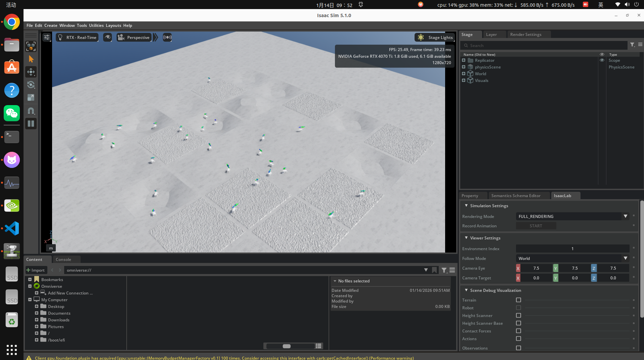This screenshot has height=360, width=644.
Task: Expand the viewport toolbar chevron
Action: pyautogui.click(x=156, y=37)
